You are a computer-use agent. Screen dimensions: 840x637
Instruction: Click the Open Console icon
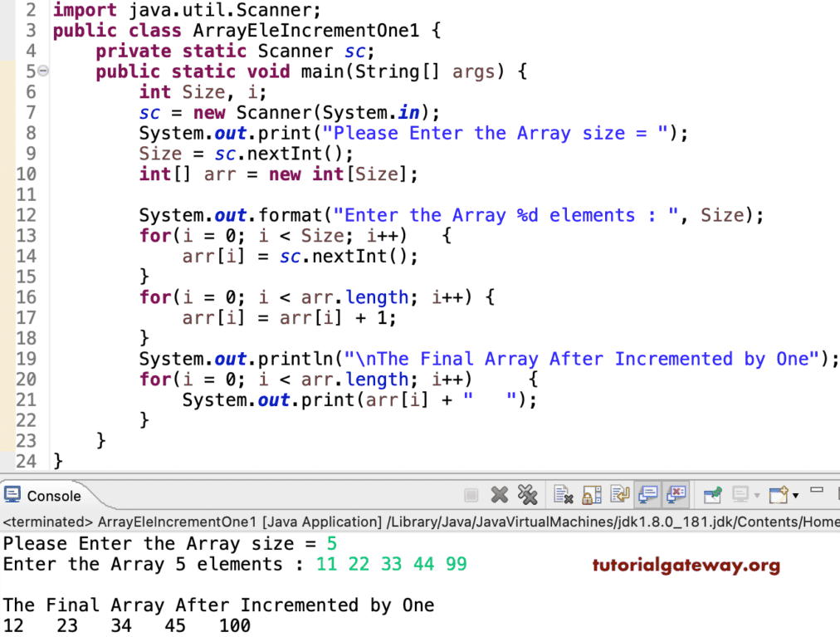click(779, 495)
